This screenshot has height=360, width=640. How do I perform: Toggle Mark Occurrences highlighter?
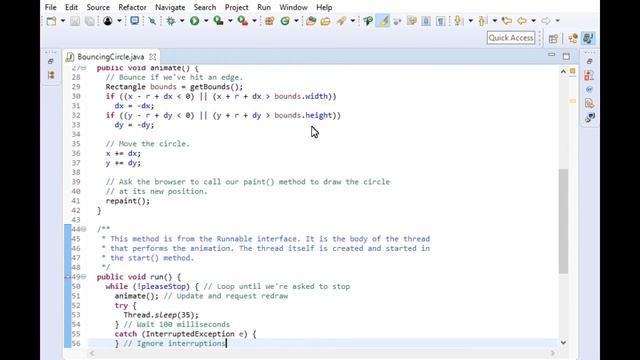pos(383,21)
